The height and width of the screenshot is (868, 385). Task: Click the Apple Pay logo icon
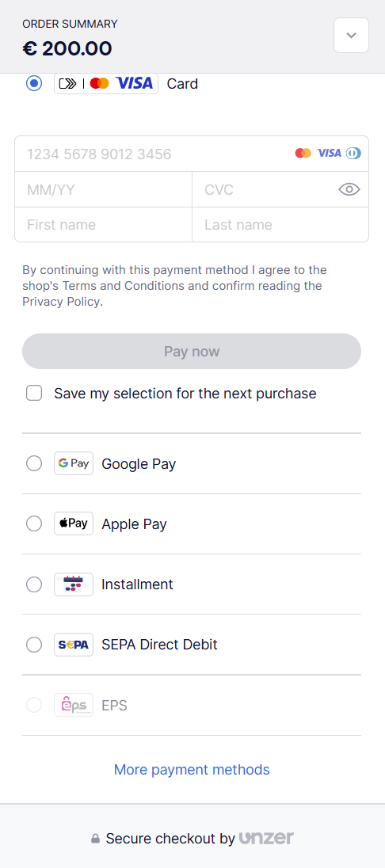coord(74,523)
